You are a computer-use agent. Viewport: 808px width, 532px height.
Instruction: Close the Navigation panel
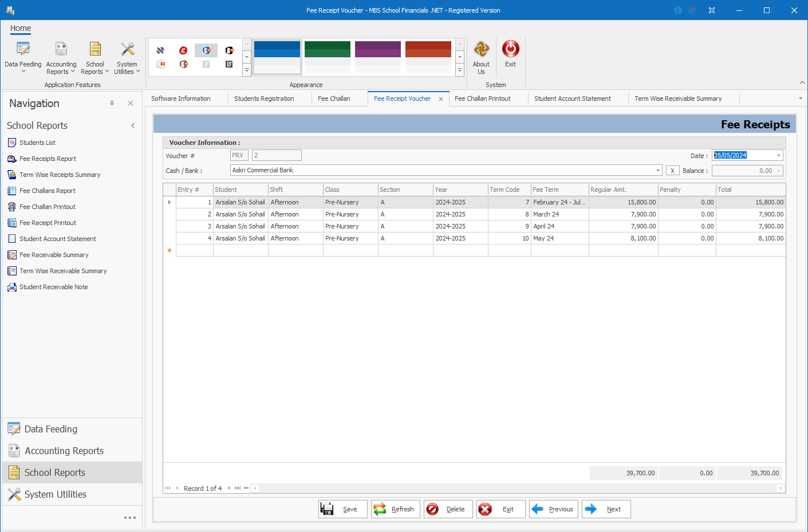(x=131, y=103)
